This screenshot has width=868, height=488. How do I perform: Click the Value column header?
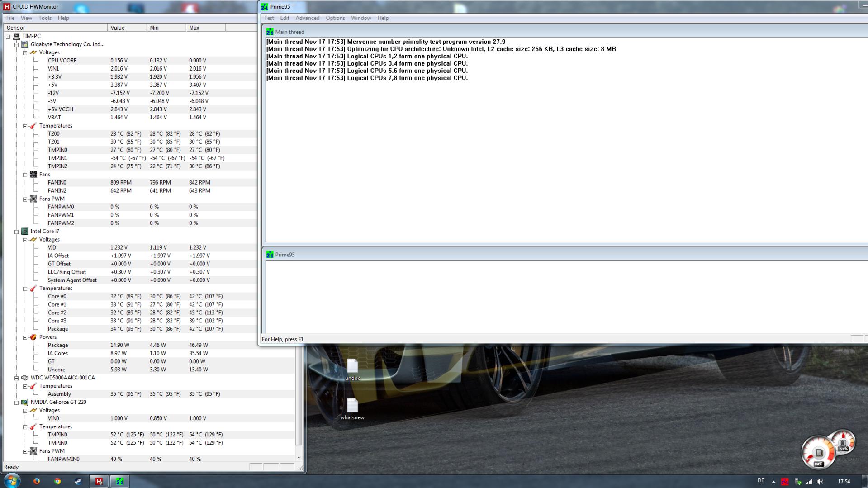coord(127,28)
